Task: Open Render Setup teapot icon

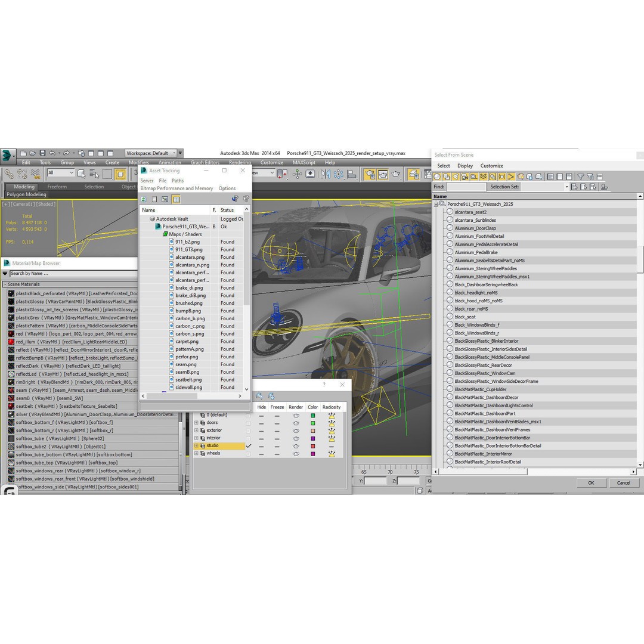Action: (x=370, y=174)
